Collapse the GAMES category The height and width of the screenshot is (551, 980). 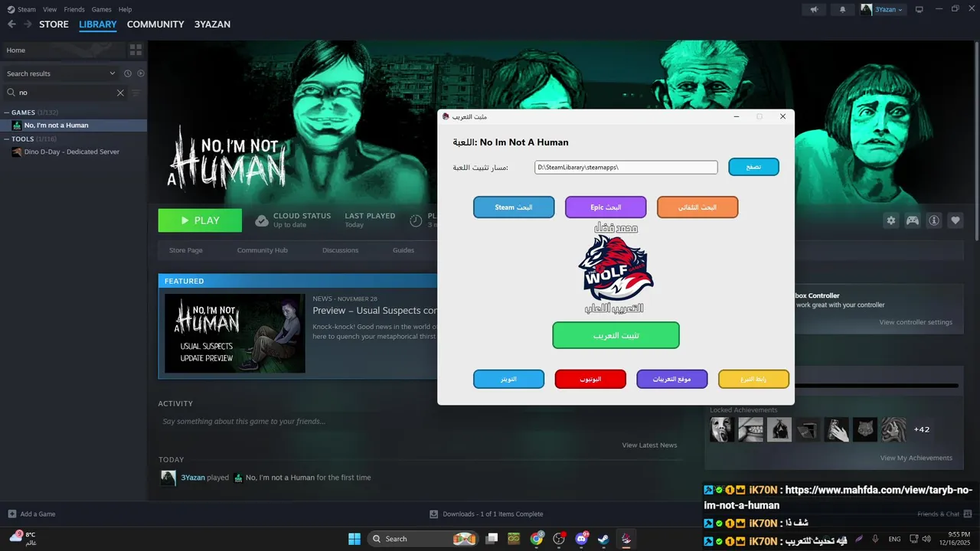point(6,112)
